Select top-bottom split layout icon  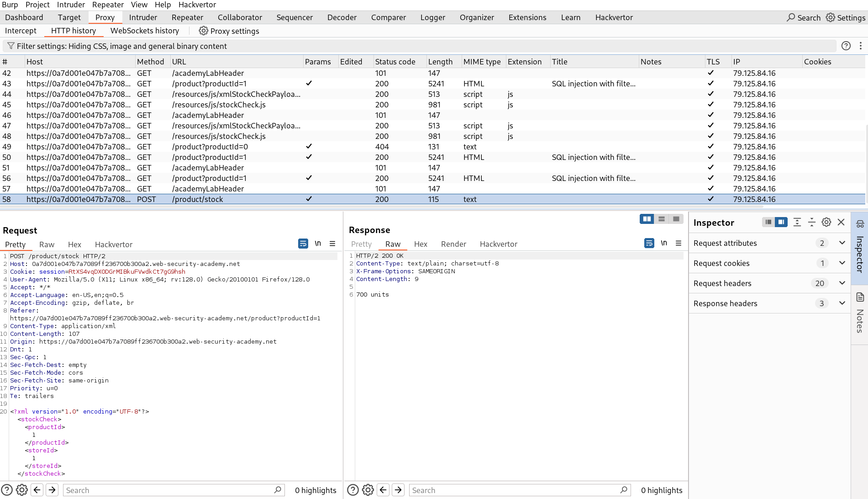pos(662,219)
